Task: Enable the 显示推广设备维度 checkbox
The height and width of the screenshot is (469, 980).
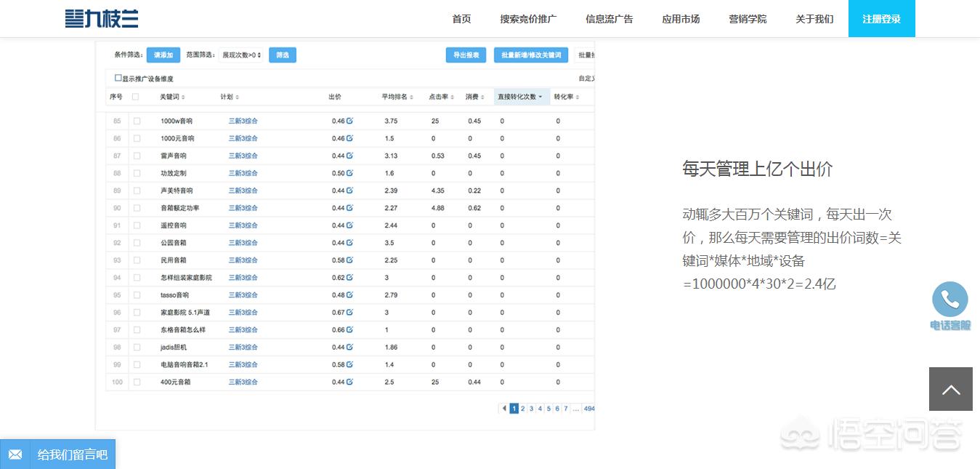Action: point(118,78)
